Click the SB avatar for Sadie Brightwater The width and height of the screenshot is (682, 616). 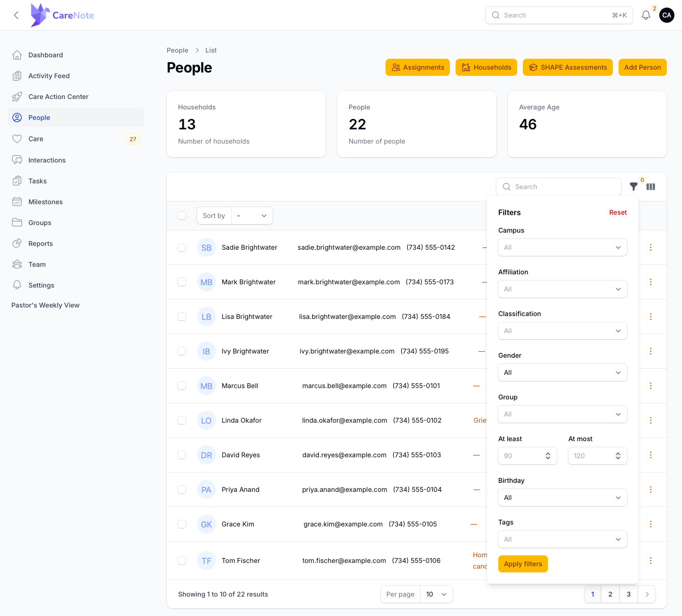(x=206, y=247)
